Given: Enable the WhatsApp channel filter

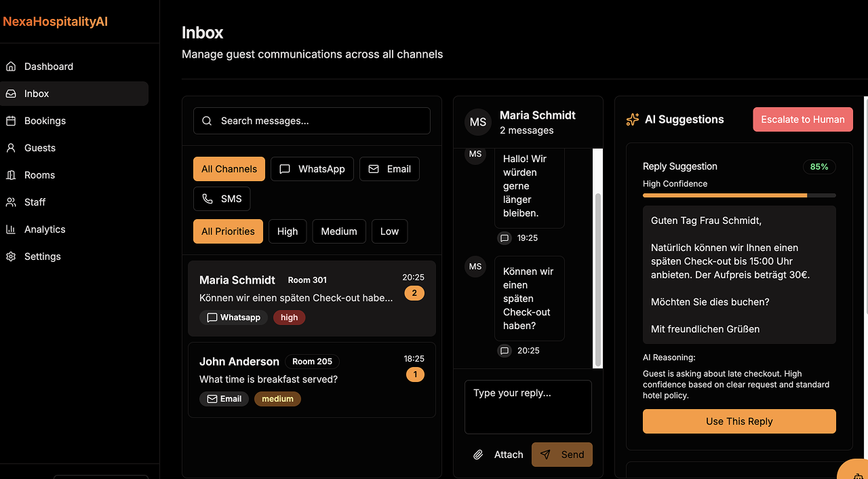Looking at the screenshot, I should tap(312, 168).
